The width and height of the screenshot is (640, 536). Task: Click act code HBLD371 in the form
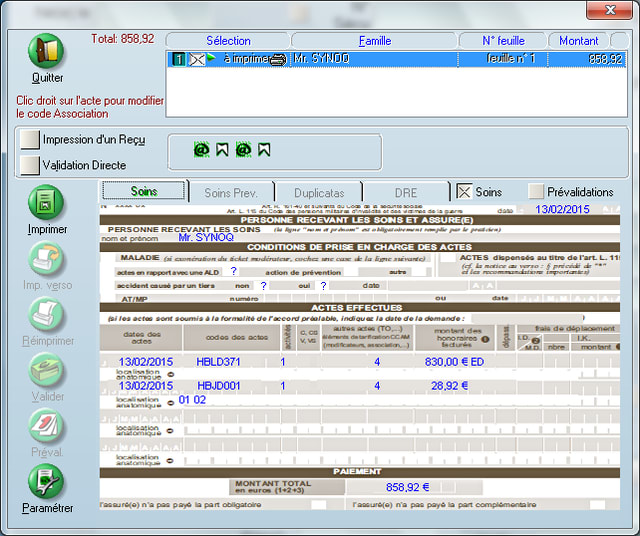pyautogui.click(x=219, y=361)
